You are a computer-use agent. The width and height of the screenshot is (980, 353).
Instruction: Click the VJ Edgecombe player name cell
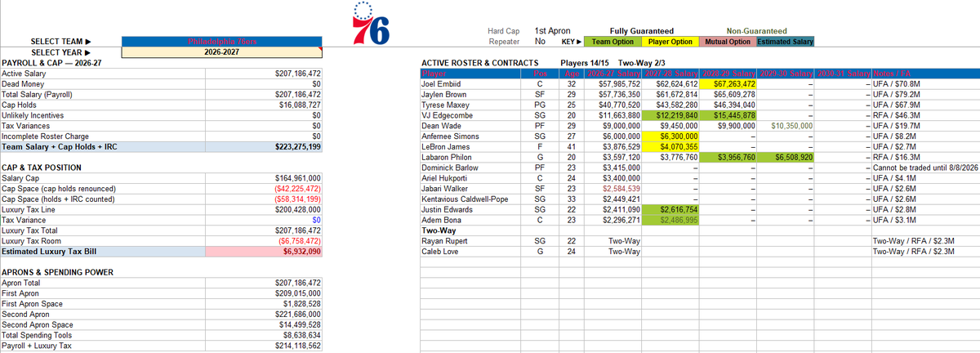tap(470, 115)
